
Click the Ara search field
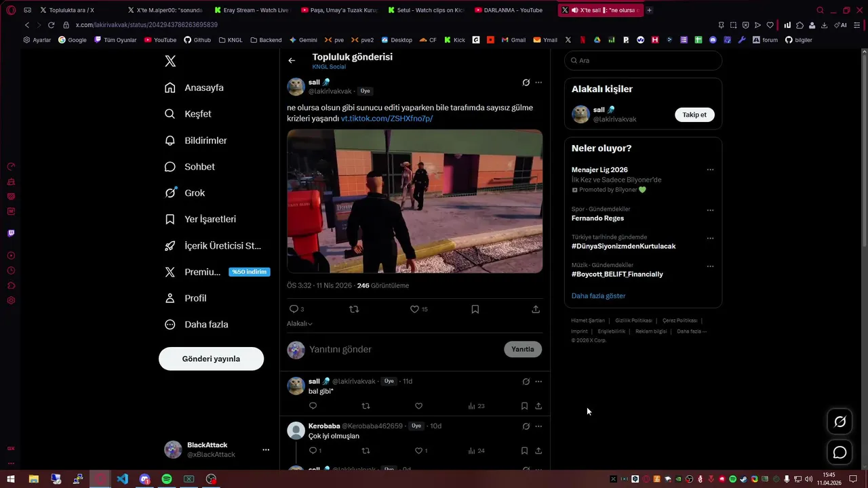pos(643,60)
